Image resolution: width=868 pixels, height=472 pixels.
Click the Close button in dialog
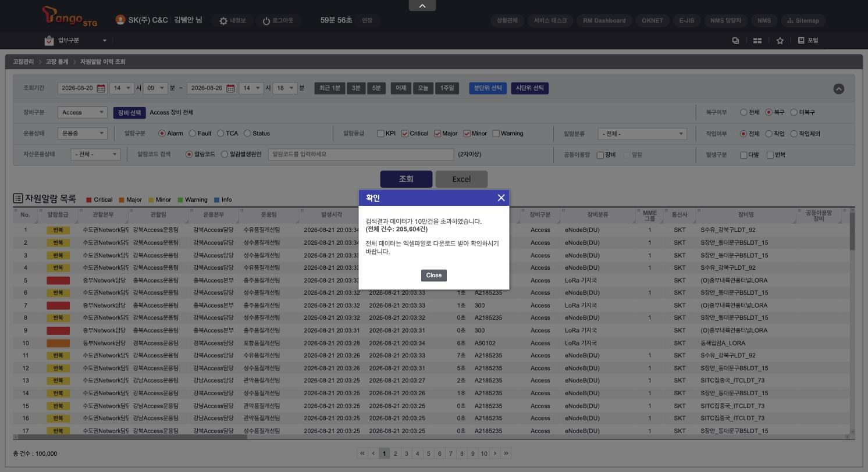[434, 276]
